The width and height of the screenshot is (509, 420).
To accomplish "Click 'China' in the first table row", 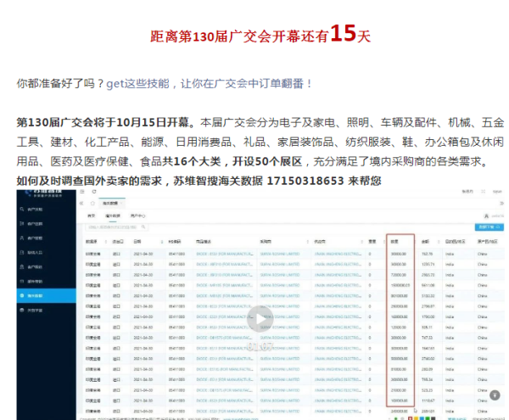I will [483, 254].
